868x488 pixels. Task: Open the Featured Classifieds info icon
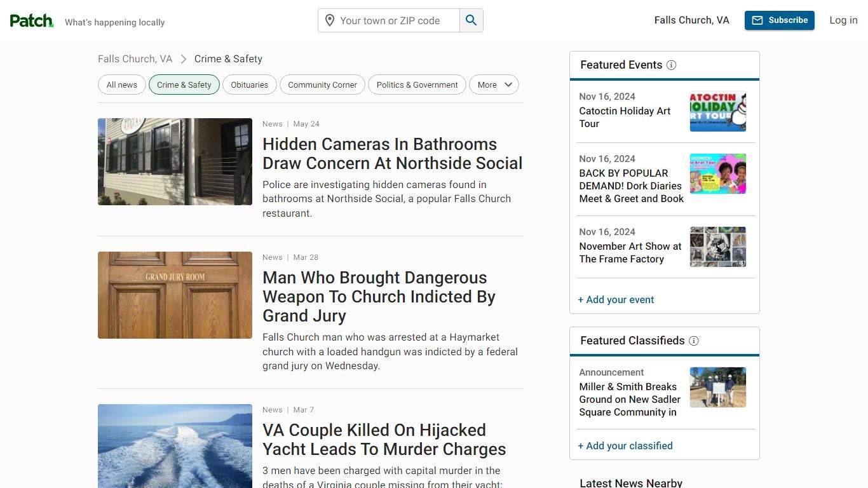(694, 341)
